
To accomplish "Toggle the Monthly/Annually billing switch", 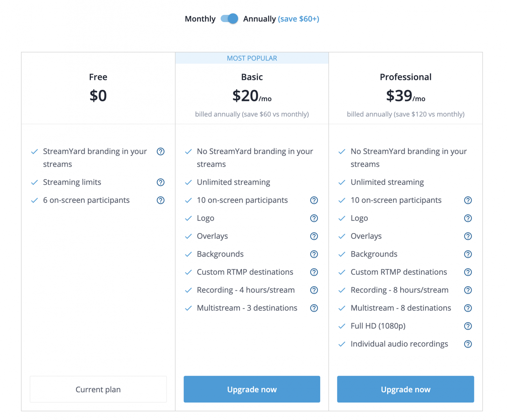I will [229, 19].
